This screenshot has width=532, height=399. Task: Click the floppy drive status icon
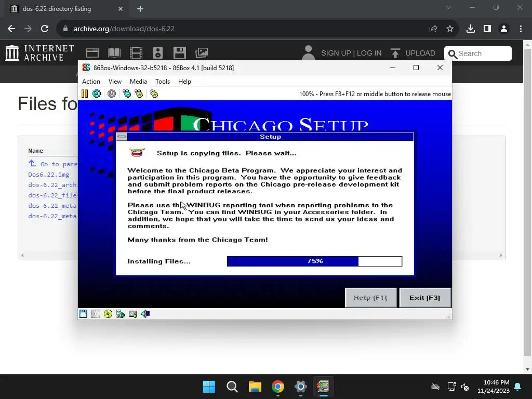point(83,314)
